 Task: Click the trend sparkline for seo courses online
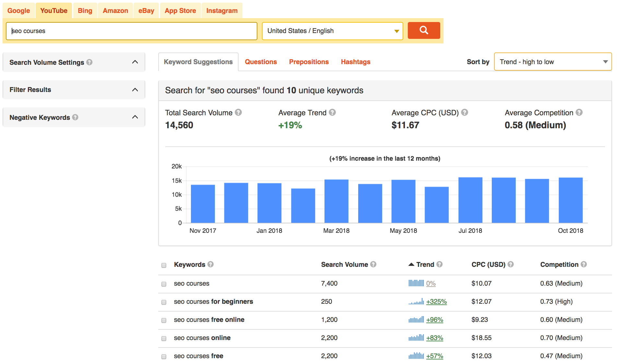[416, 338]
